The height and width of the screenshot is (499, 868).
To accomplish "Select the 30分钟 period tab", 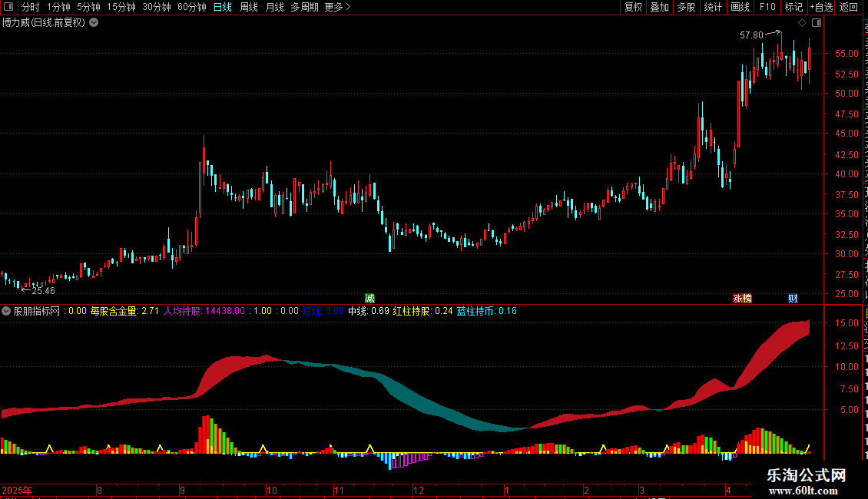I will click(157, 7).
